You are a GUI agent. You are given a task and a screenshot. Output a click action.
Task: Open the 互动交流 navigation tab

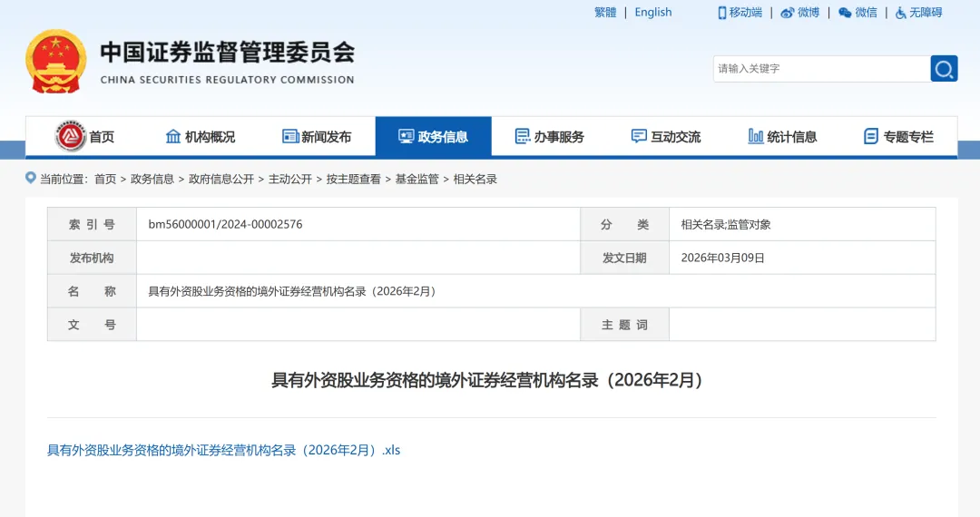coord(666,136)
